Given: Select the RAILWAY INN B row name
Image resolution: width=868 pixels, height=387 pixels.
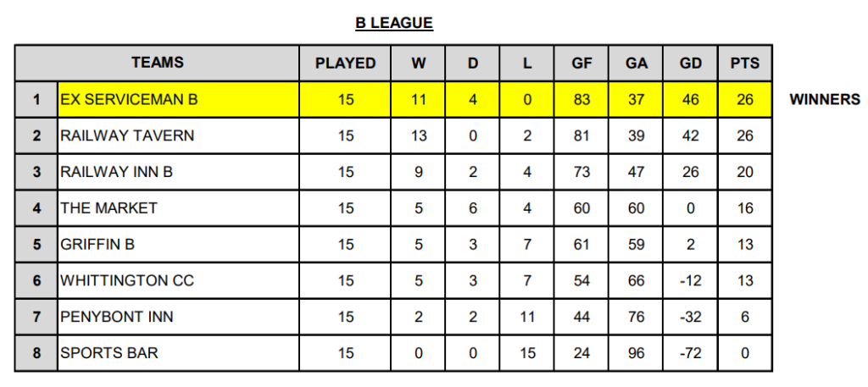Looking at the screenshot, I should pyautogui.click(x=117, y=172).
